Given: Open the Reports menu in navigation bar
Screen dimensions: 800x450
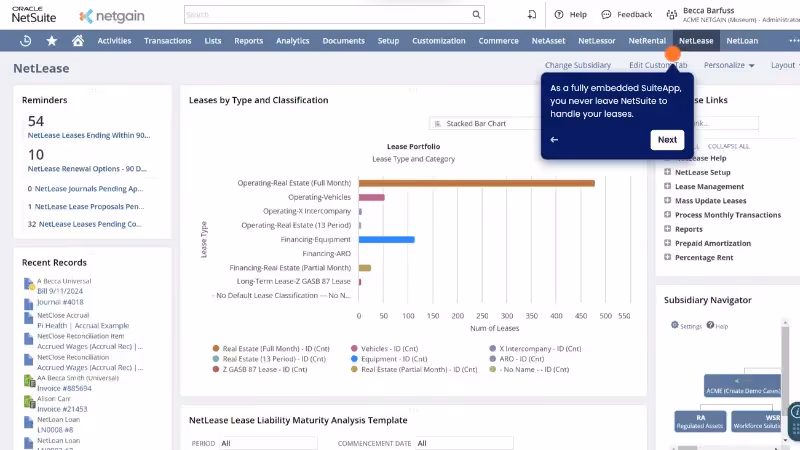Looking at the screenshot, I should (248, 41).
